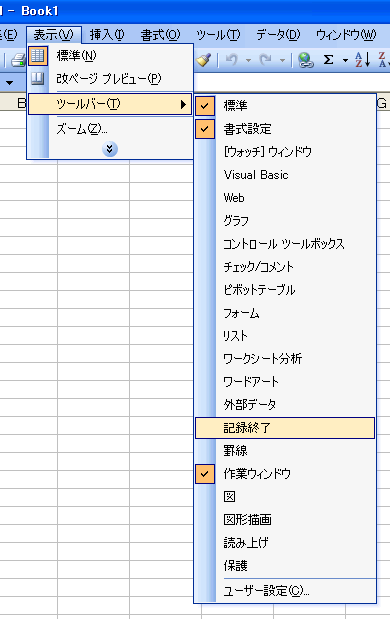Click the Undo arrow icon

pyautogui.click(x=232, y=60)
